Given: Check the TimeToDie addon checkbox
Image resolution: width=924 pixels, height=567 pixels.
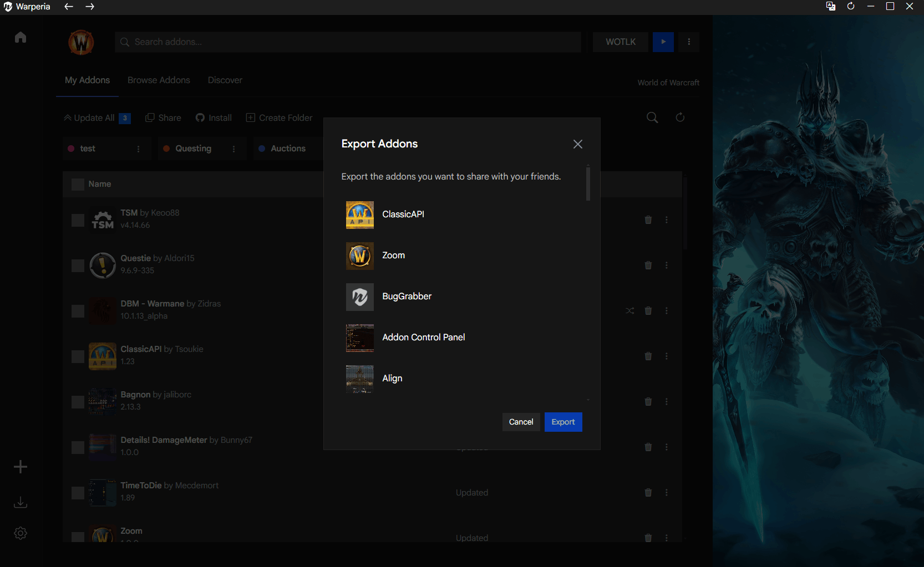Looking at the screenshot, I should pyautogui.click(x=78, y=493).
